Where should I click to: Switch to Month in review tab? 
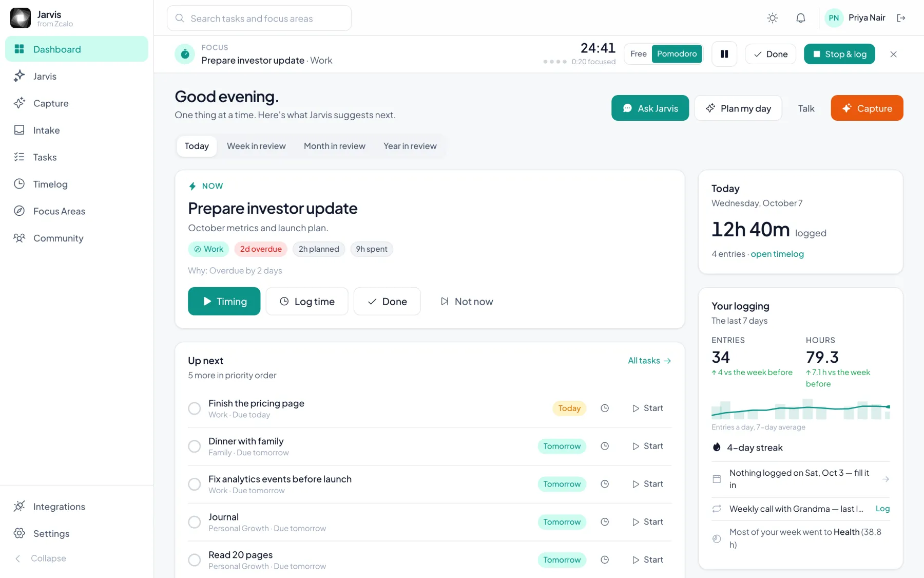pos(335,146)
